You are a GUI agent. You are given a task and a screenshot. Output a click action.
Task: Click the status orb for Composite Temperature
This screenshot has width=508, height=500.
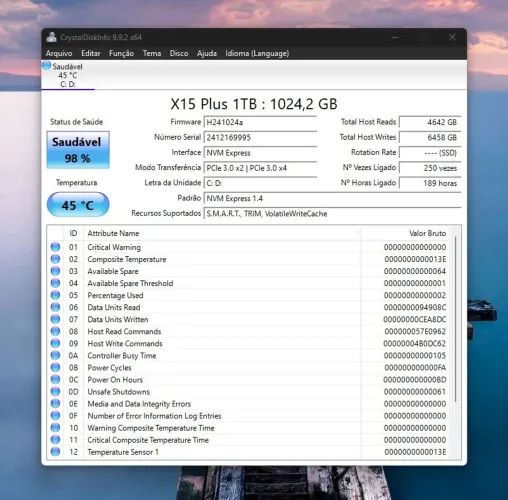tap(55, 259)
